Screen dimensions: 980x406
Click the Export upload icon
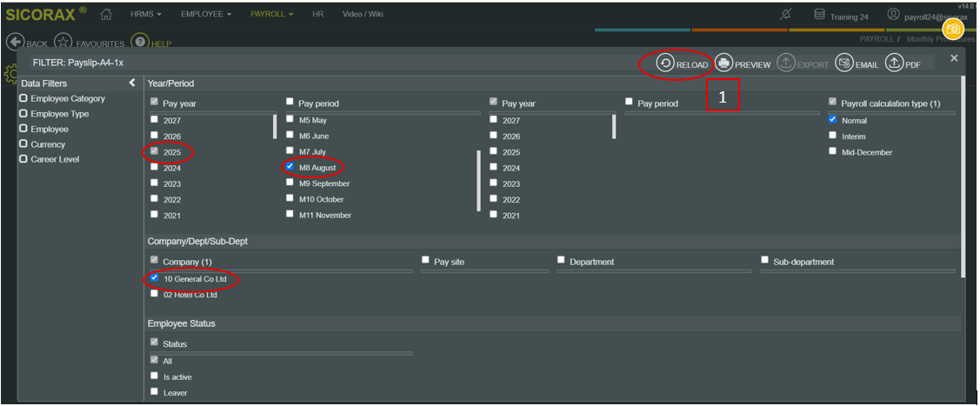click(785, 63)
